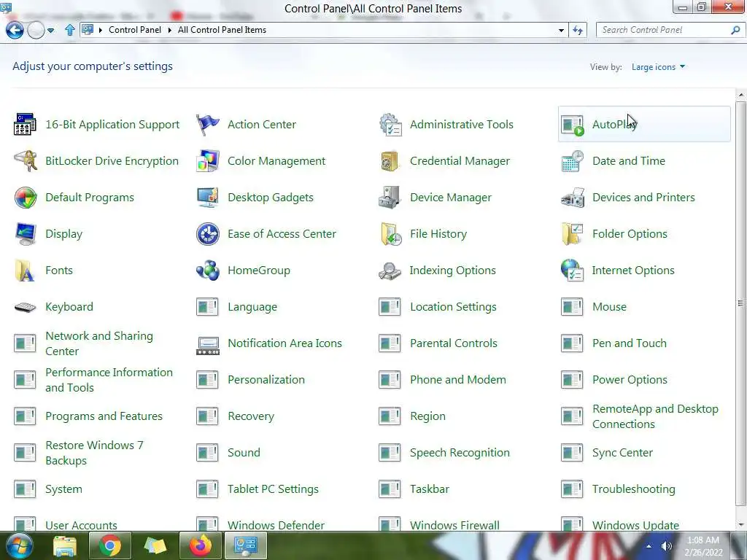
Task: Launch Google Chrome from the taskbar
Action: 110,545
